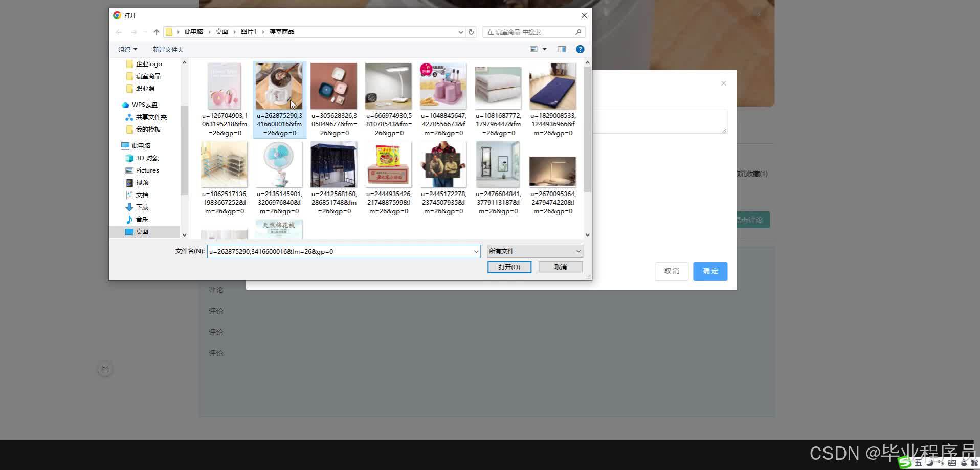Select thumbnail u=2412568160 bed curtain image
Image resolution: width=980 pixels, height=470 pixels.
click(333, 164)
